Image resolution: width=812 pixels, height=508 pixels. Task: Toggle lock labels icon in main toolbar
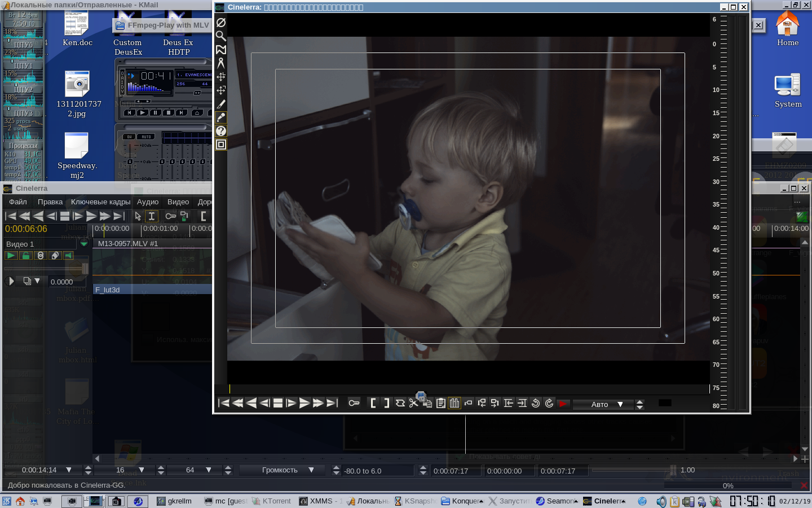pyautogui.click(x=184, y=216)
